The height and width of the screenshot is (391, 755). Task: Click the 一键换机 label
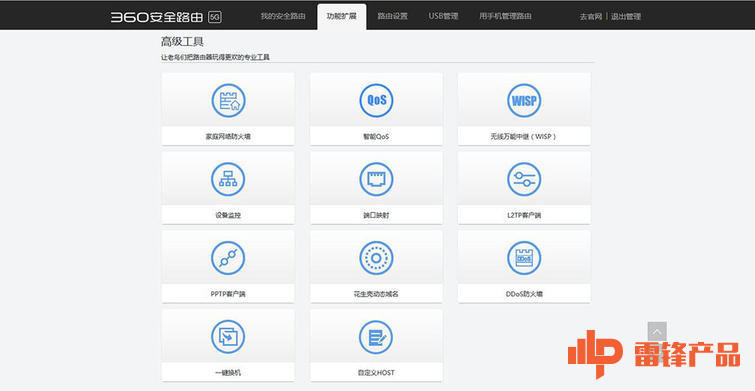coord(228,373)
